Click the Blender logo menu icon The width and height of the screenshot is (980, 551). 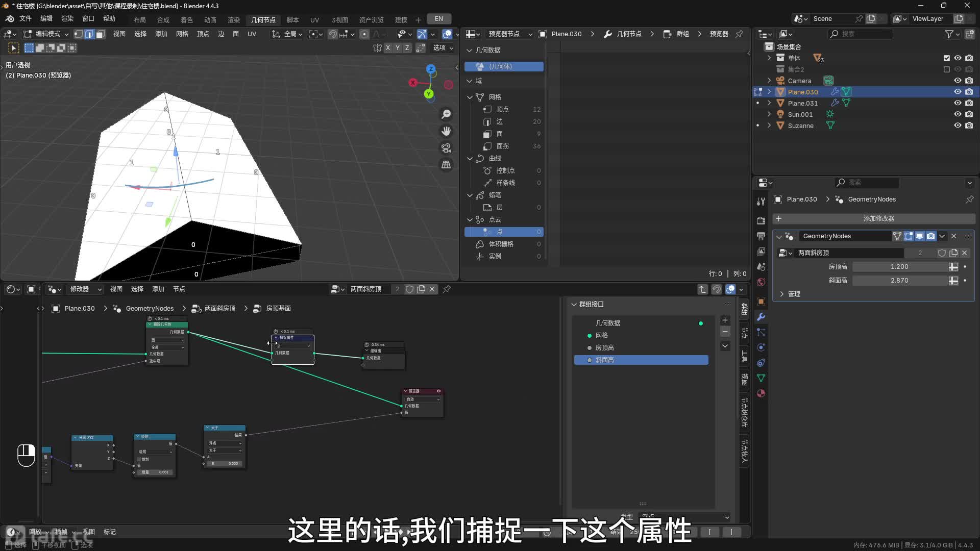click(10, 19)
